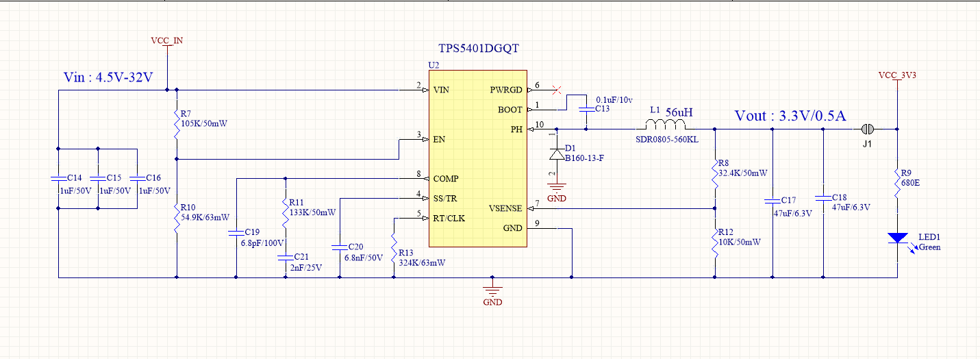The image size is (980, 359).
Task: Click the '47uF/6.3V' value of C18
Action: pyautogui.click(x=851, y=208)
